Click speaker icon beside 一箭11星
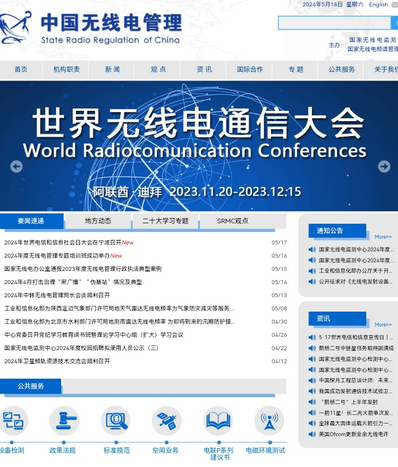398x467 pixels. pyautogui.click(x=312, y=413)
